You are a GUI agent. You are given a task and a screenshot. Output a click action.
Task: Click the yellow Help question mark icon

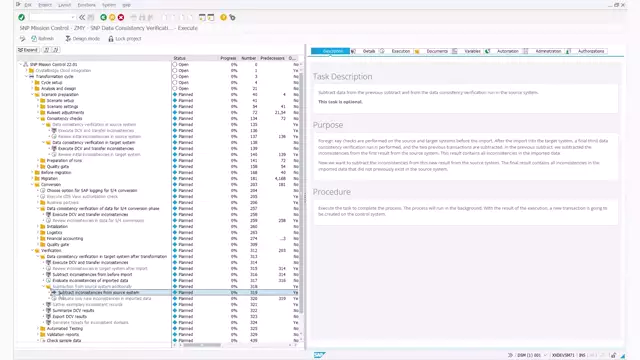223,17
